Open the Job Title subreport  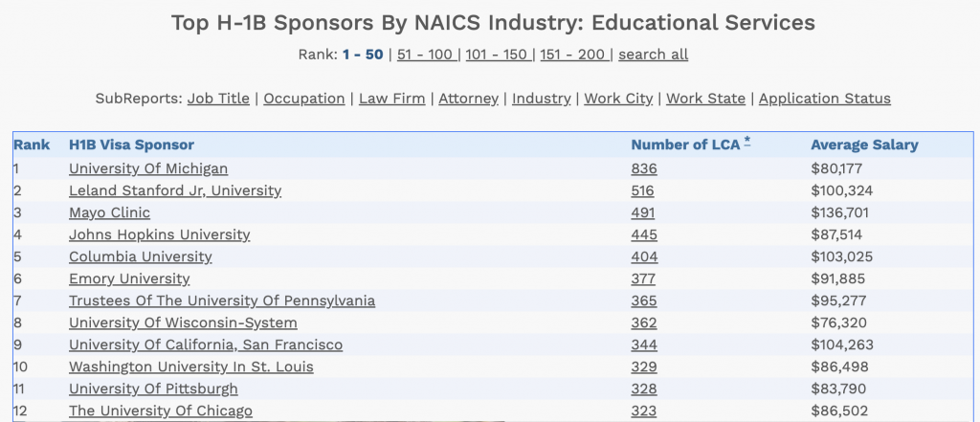tap(218, 99)
